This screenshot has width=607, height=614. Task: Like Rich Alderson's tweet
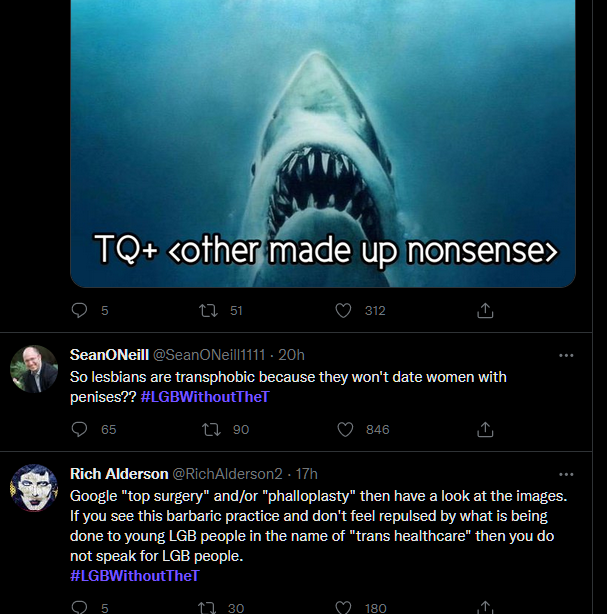coord(344,606)
